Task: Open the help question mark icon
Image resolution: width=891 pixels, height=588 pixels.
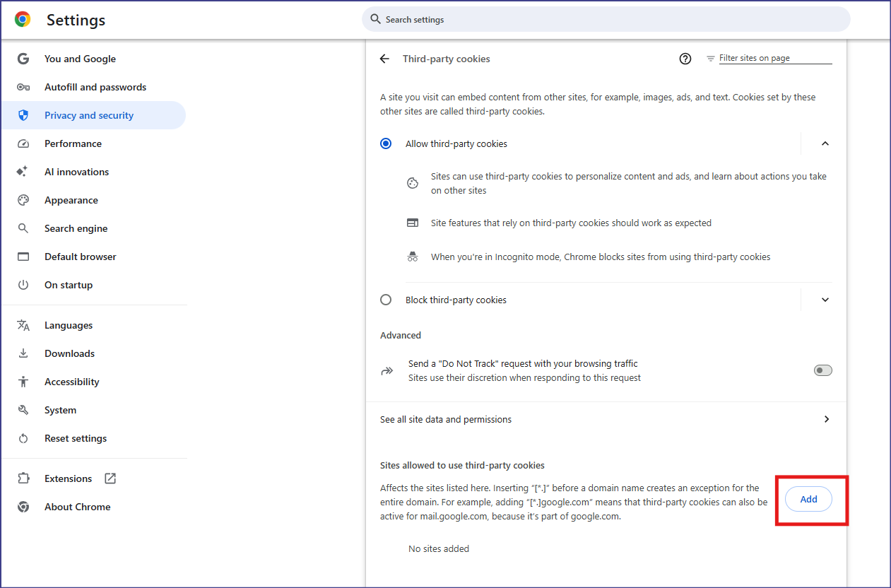Action: 685,59
